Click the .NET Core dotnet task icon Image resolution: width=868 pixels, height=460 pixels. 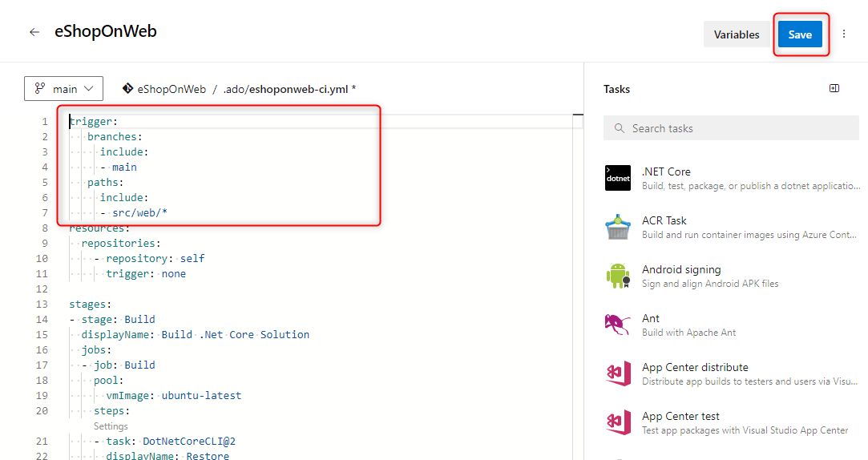pyautogui.click(x=618, y=178)
